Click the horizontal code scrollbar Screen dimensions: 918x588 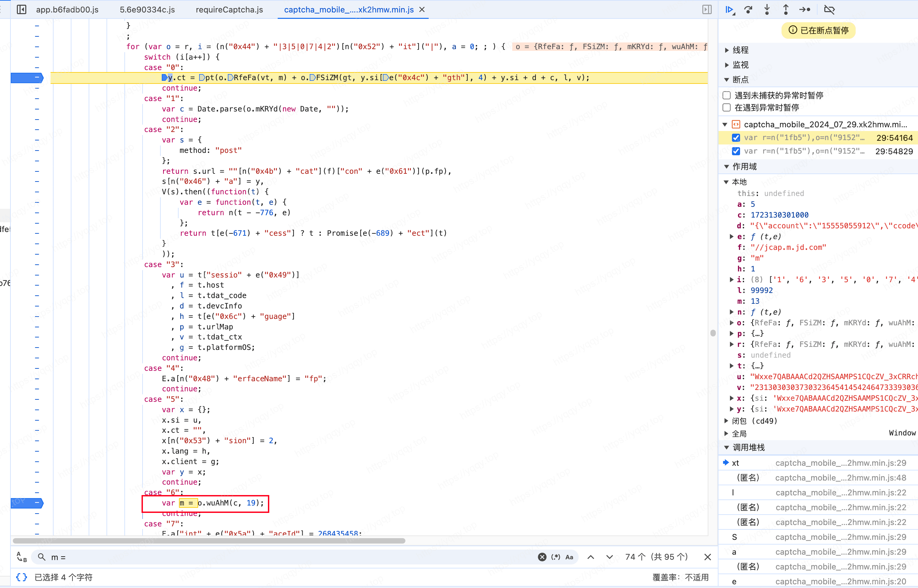click(209, 541)
